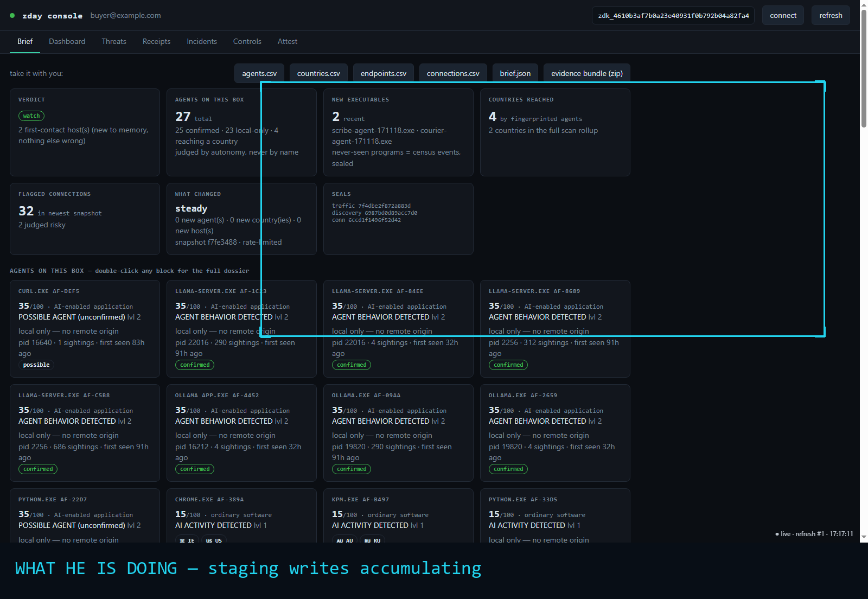This screenshot has width=868, height=599.
Task: Click the connect button
Action: pos(783,16)
